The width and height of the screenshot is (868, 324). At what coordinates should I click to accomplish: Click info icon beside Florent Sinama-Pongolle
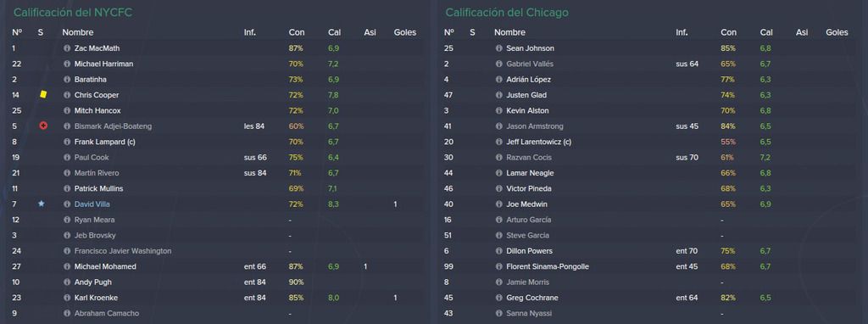498,266
